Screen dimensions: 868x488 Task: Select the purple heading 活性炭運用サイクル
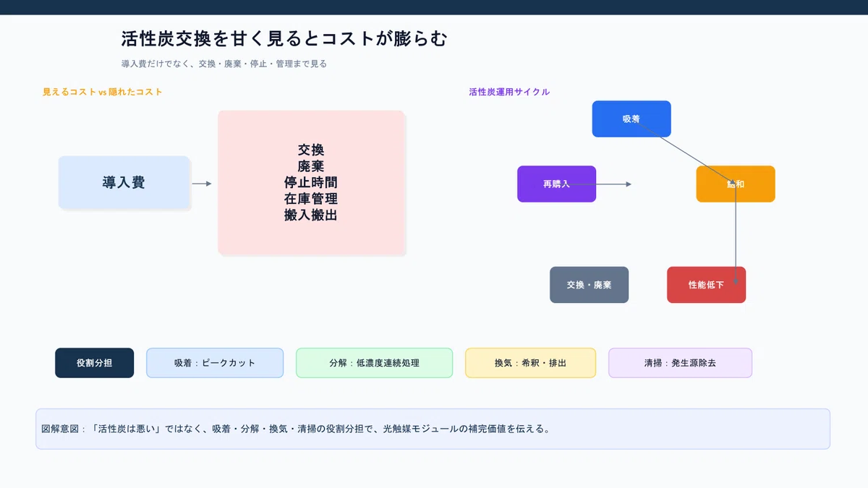click(x=509, y=93)
